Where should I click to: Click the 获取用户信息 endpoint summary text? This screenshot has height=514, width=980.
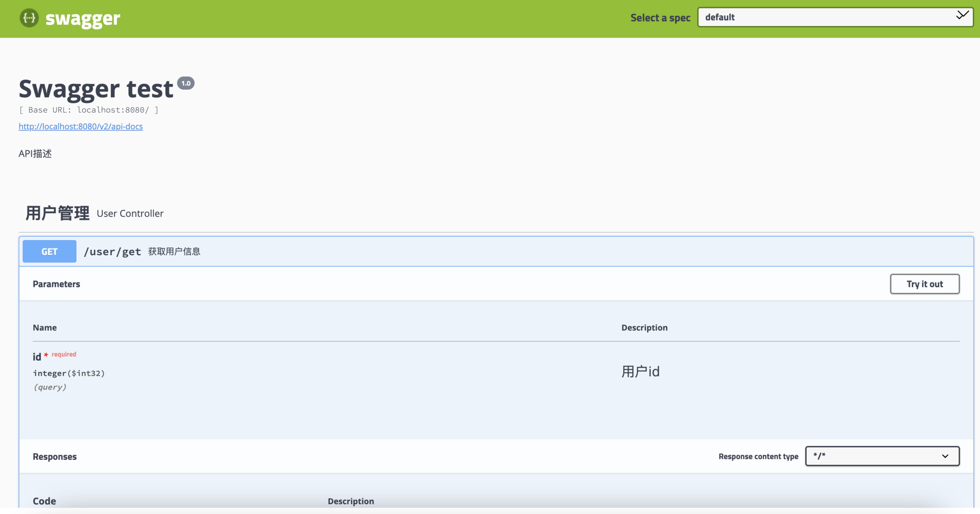click(174, 251)
